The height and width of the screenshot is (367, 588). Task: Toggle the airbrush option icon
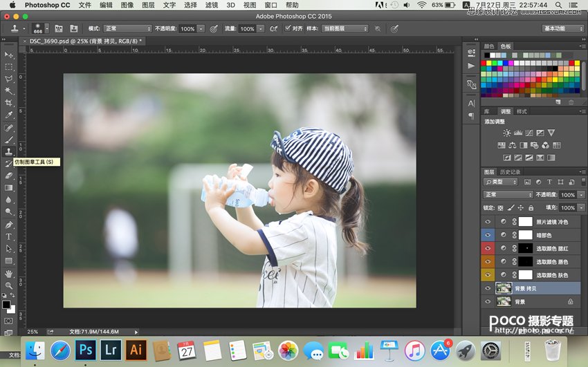(x=273, y=28)
